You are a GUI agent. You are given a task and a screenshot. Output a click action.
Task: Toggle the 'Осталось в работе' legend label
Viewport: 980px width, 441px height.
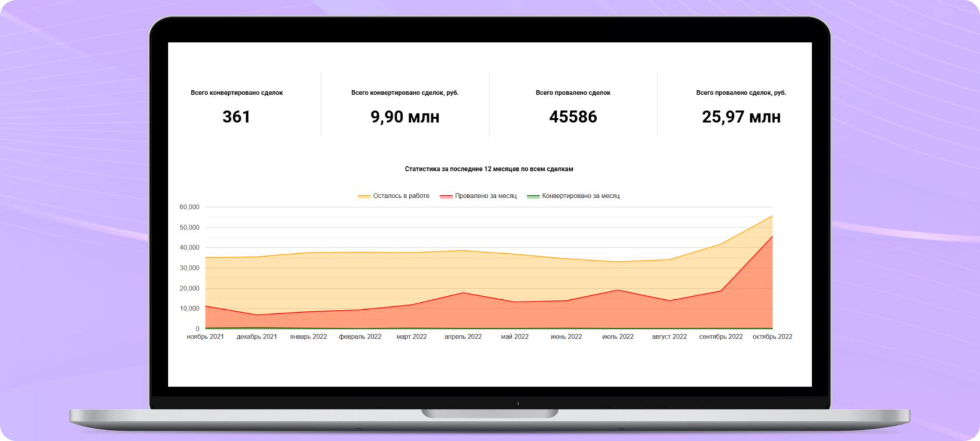click(x=401, y=196)
